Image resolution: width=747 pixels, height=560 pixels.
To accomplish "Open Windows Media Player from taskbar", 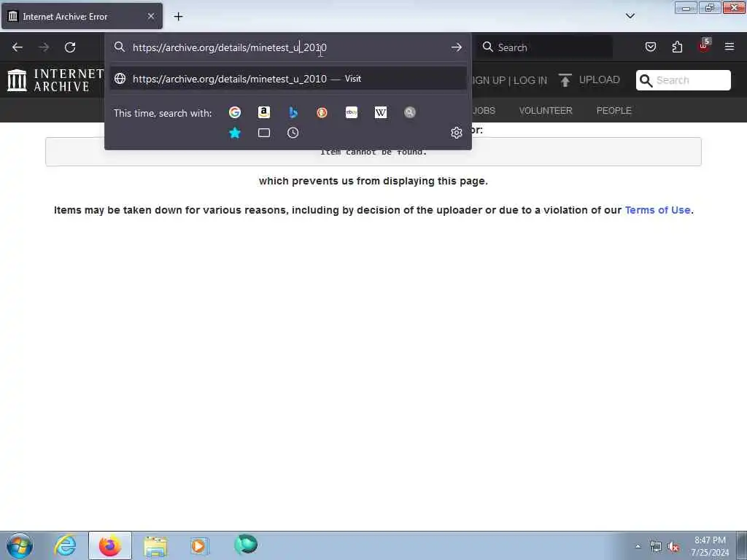I will [x=199, y=545].
